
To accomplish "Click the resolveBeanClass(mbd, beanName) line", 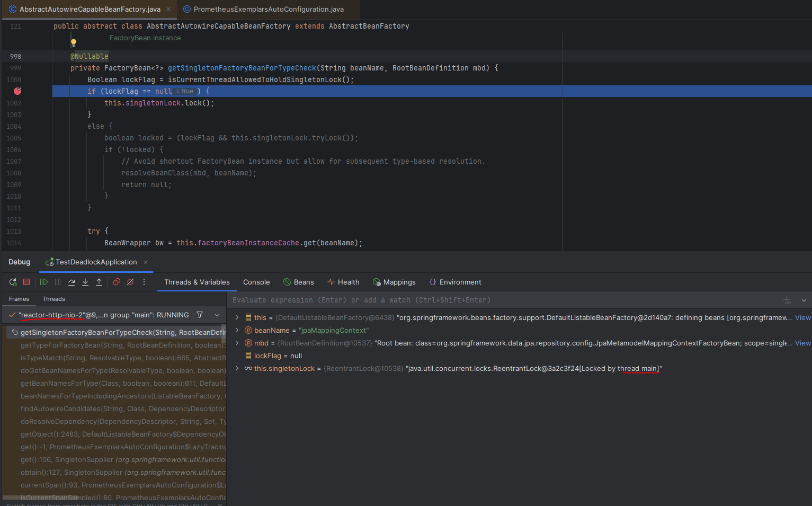I will tap(189, 173).
